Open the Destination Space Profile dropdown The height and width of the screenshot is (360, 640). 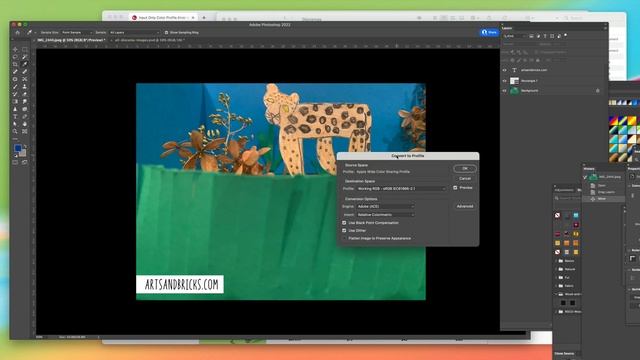coord(401,189)
